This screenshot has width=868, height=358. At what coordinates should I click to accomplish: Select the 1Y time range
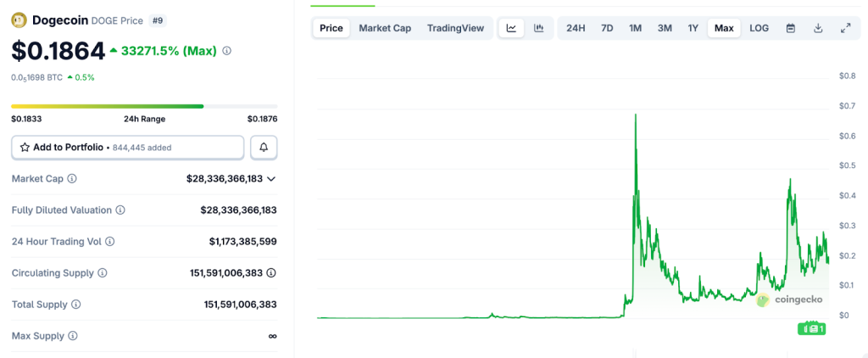point(693,28)
